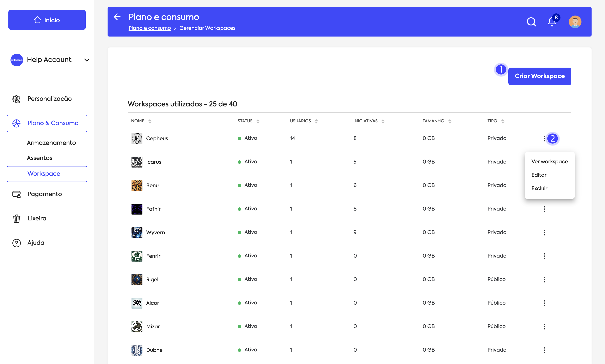Image resolution: width=605 pixels, height=364 pixels.
Task: Go to Lixeira trash section
Action: click(37, 218)
